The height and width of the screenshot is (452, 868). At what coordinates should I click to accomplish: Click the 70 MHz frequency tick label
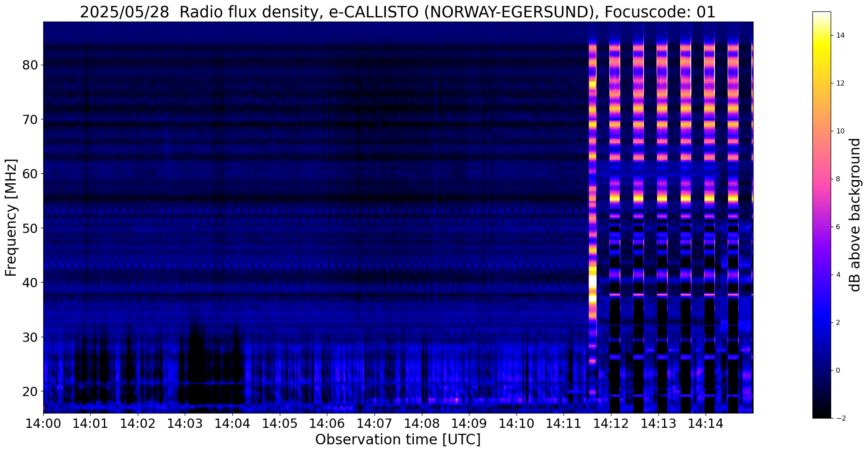tap(30, 120)
